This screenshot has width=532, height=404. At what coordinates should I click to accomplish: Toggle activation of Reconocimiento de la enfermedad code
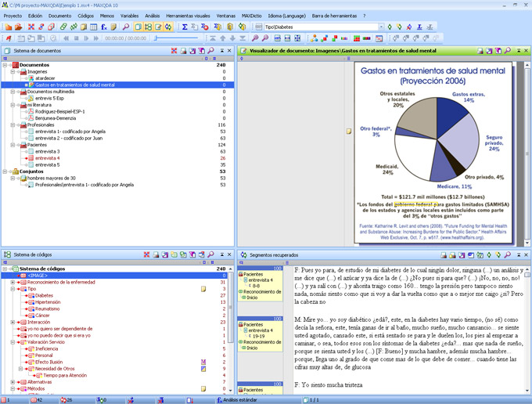[19, 282]
